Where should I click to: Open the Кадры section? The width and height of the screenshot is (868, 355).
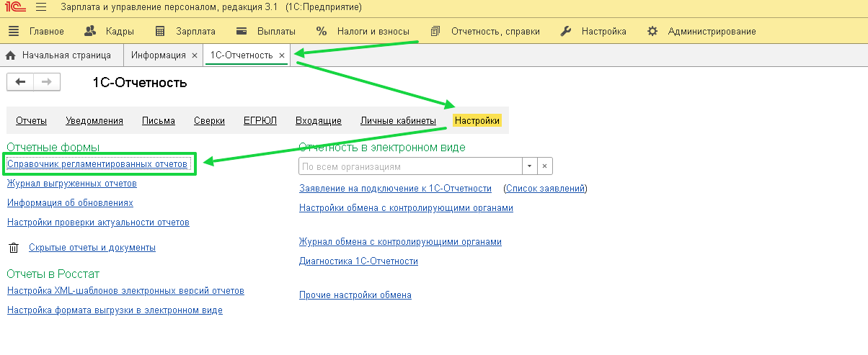(x=109, y=32)
